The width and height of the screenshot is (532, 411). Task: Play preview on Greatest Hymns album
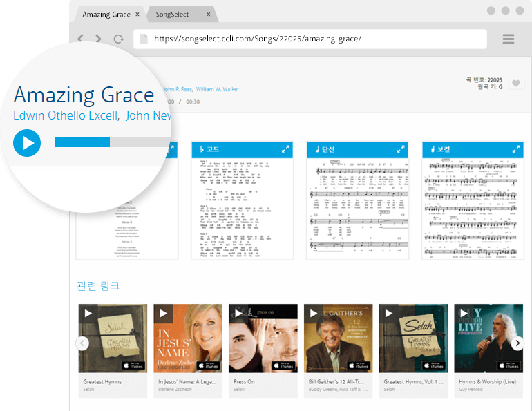(x=88, y=314)
